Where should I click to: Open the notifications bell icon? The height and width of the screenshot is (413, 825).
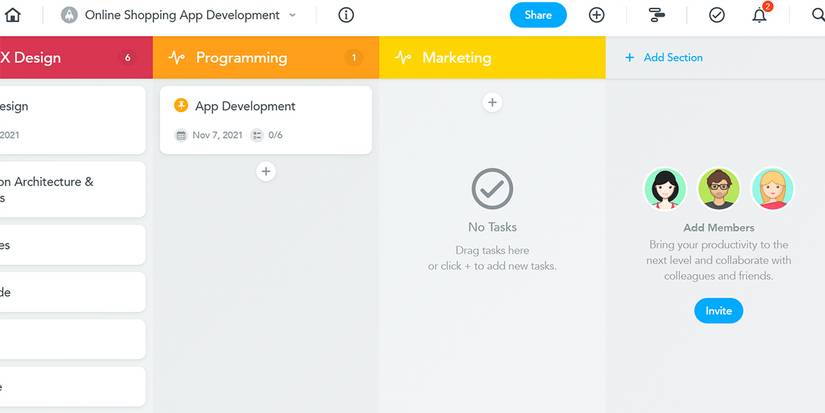pyautogui.click(x=759, y=15)
